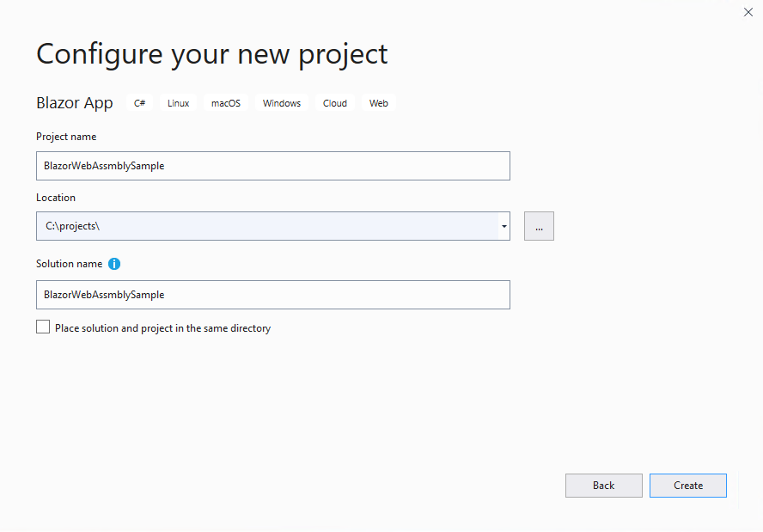Select the Cloud tag
The image size is (763, 532).
pos(335,103)
